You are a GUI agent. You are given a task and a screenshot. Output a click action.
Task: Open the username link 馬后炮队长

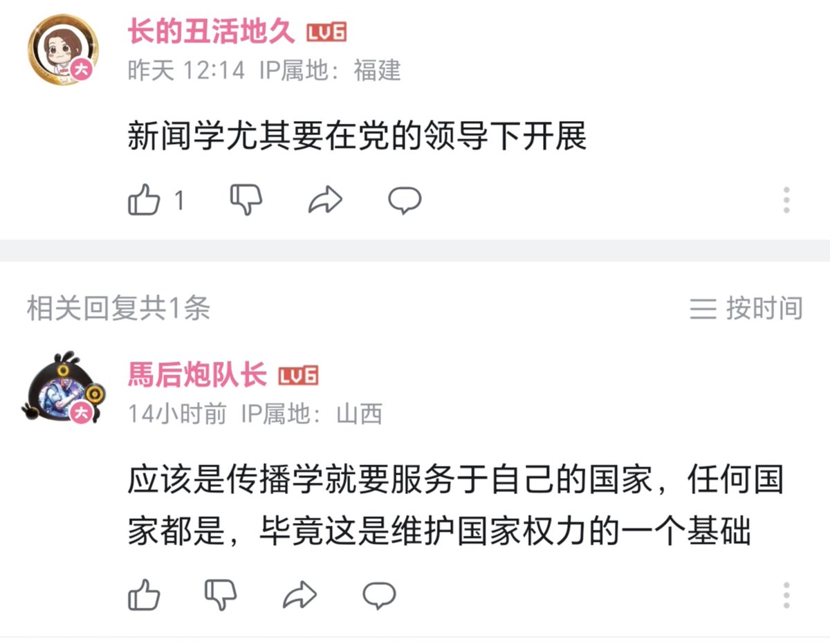(197, 376)
